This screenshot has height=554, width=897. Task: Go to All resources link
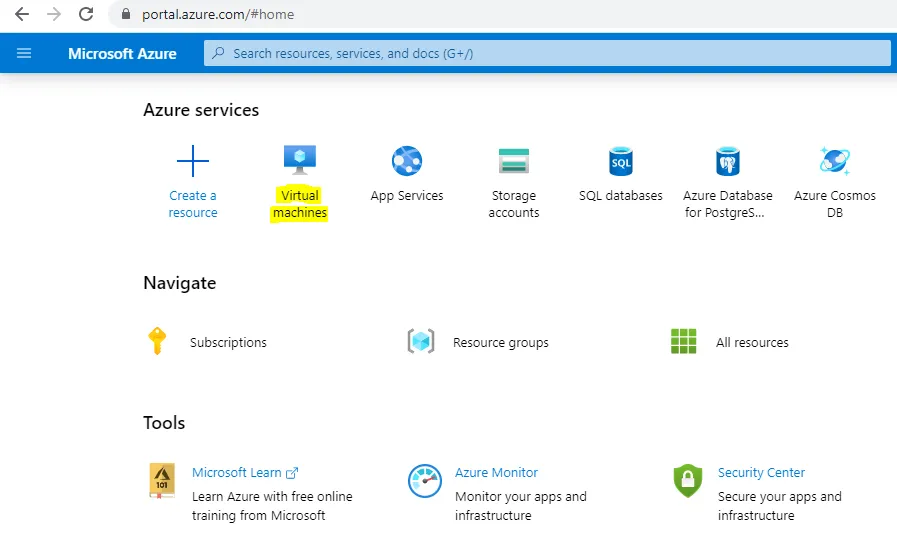point(752,342)
